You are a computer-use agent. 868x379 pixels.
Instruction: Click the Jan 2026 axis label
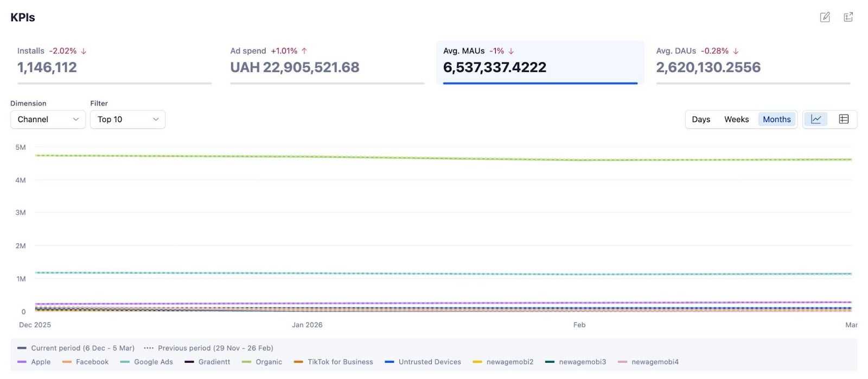click(x=307, y=325)
